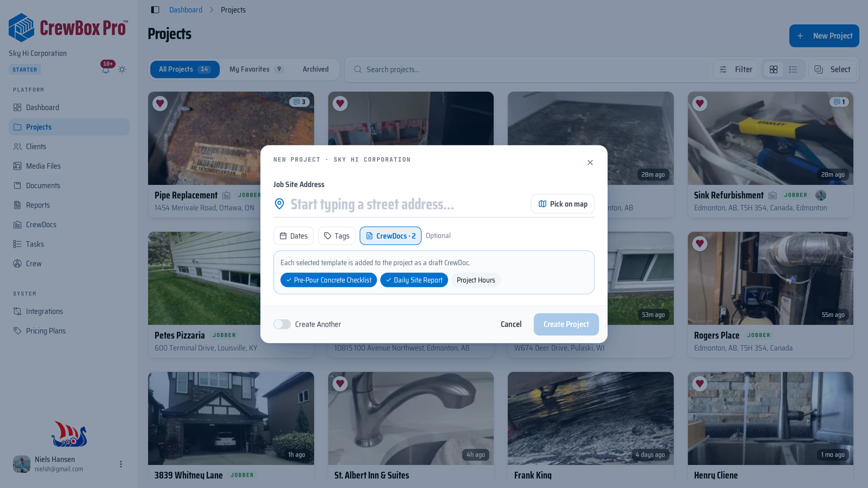Image resolution: width=868 pixels, height=488 pixels.
Task: Open user menu for Niels Hansen
Action: tap(121, 464)
